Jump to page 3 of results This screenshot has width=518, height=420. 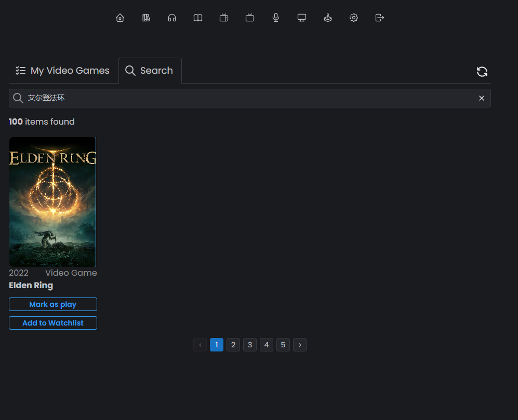pos(250,345)
